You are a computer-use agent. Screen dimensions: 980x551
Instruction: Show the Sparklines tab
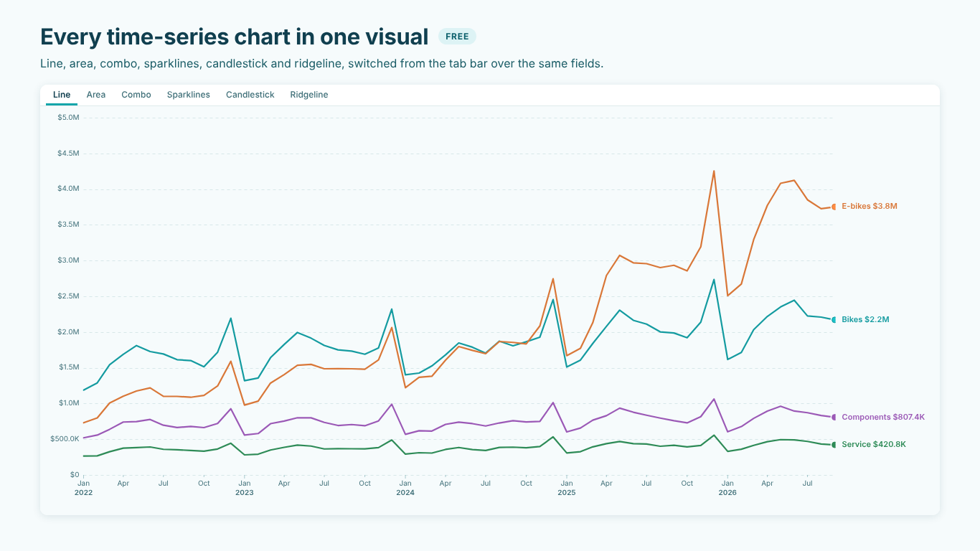[x=189, y=95]
